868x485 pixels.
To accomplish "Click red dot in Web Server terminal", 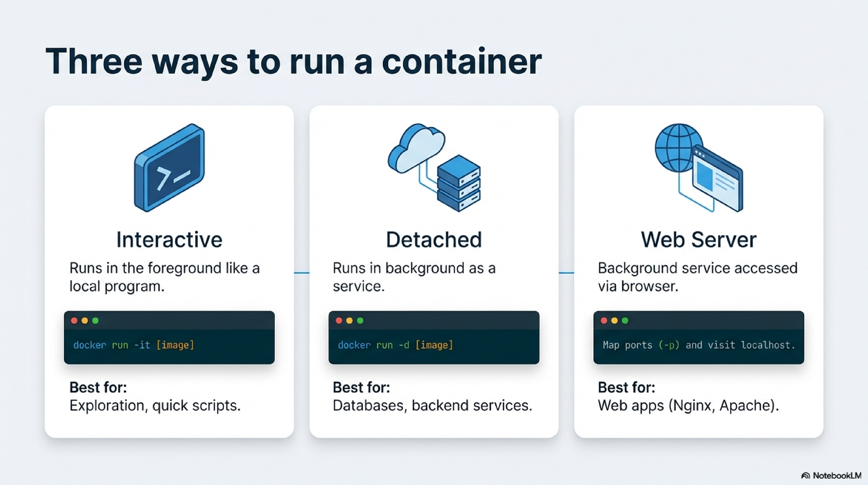I will [604, 321].
